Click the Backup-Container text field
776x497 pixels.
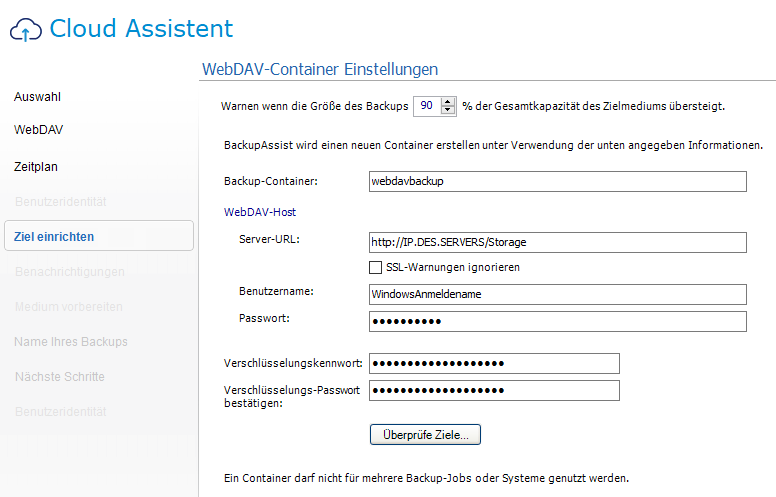point(557,181)
